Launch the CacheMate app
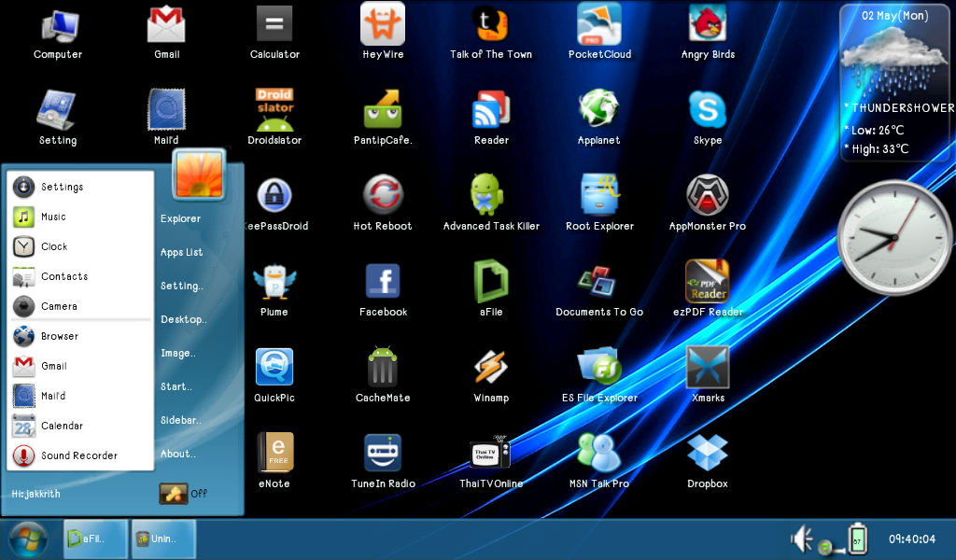956x560 pixels. [383, 366]
